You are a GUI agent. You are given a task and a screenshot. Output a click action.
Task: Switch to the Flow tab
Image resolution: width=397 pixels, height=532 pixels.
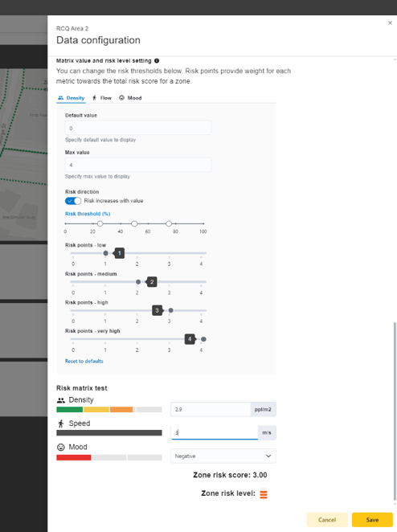[102, 98]
